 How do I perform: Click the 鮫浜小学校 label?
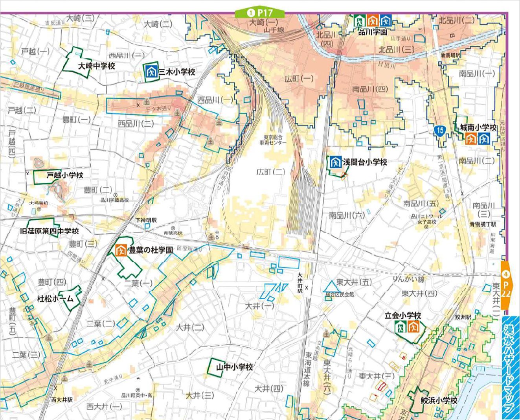tap(439, 401)
